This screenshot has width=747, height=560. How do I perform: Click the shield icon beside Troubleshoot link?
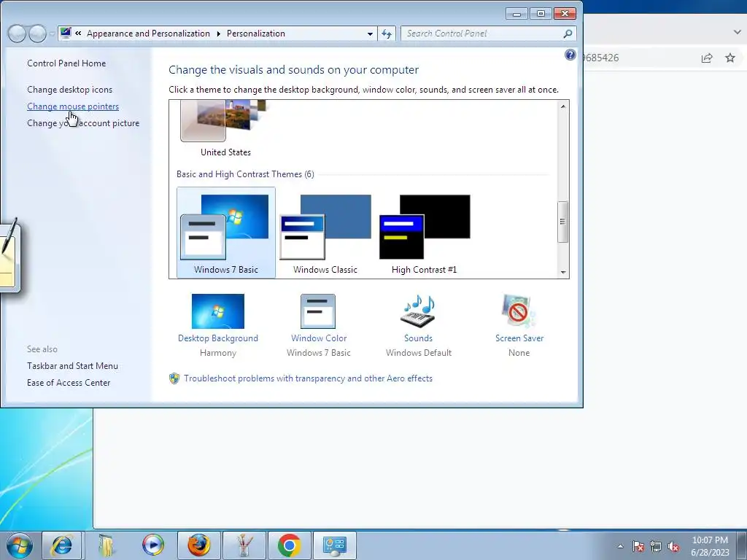(x=174, y=378)
